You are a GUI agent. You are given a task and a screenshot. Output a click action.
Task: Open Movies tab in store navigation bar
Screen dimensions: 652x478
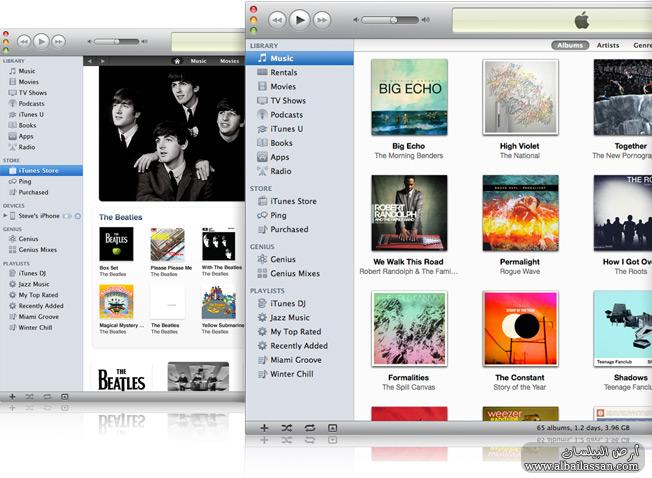(x=230, y=61)
